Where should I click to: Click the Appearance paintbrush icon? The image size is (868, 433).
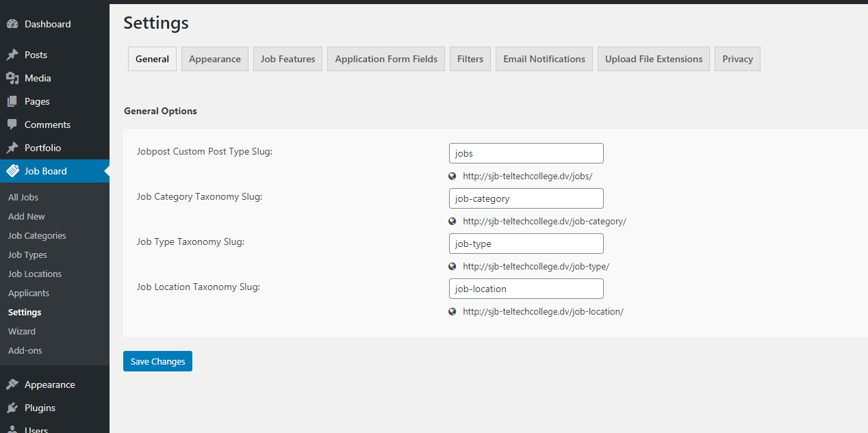pyautogui.click(x=12, y=384)
